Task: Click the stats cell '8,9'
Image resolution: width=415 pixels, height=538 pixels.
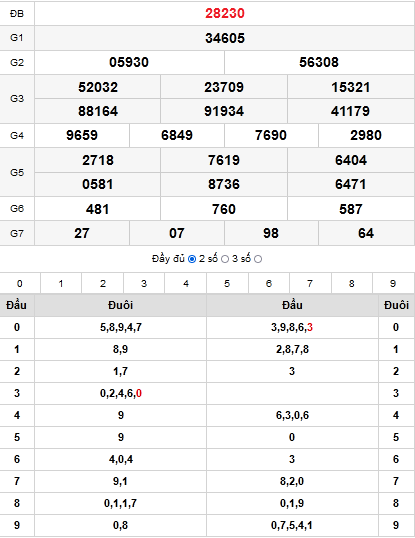Action: pos(120,349)
